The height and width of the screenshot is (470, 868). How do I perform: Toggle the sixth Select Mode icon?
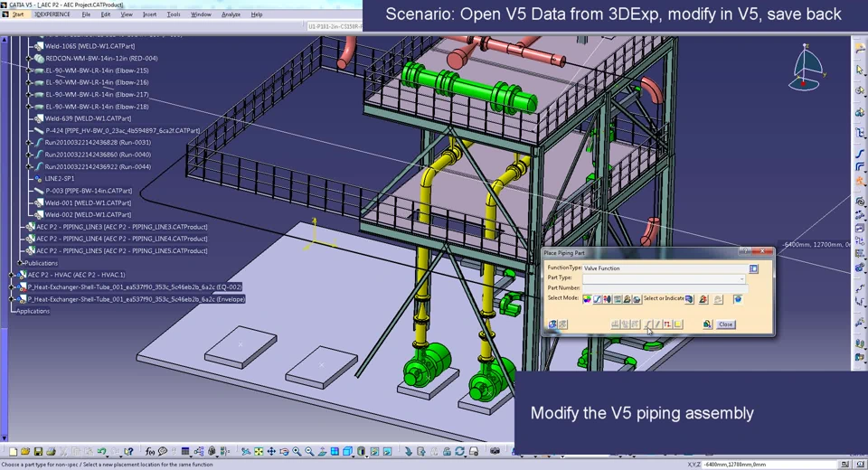pyautogui.click(x=637, y=299)
